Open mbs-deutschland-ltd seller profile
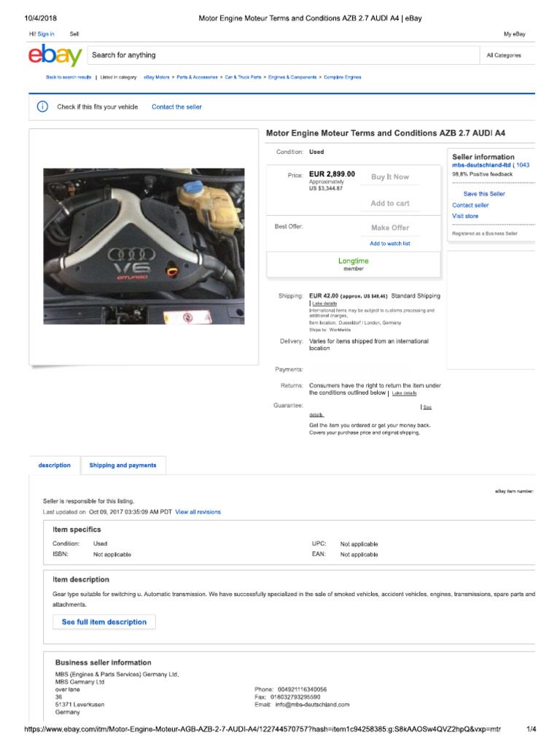The image size is (560, 747). (481, 165)
